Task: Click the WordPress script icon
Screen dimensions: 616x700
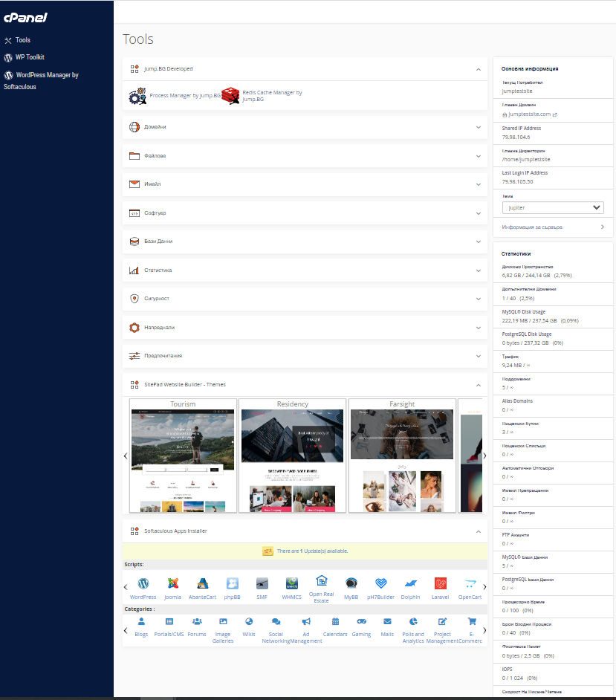Action: click(143, 584)
